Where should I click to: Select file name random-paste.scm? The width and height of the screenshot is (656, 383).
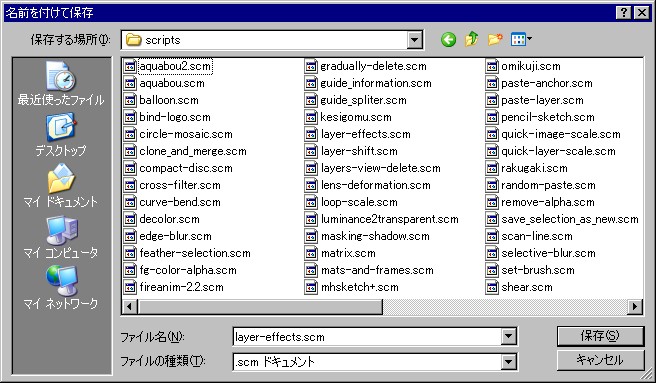pos(548,185)
